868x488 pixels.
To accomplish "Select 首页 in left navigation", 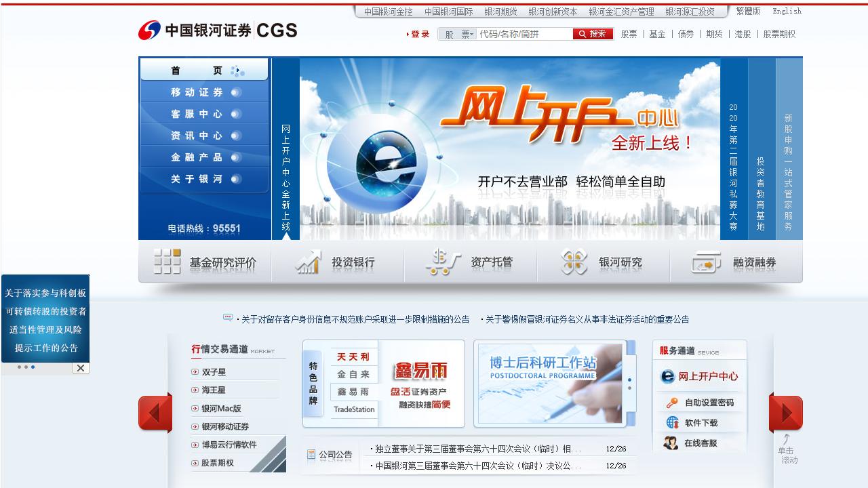I will pos(204,70).
